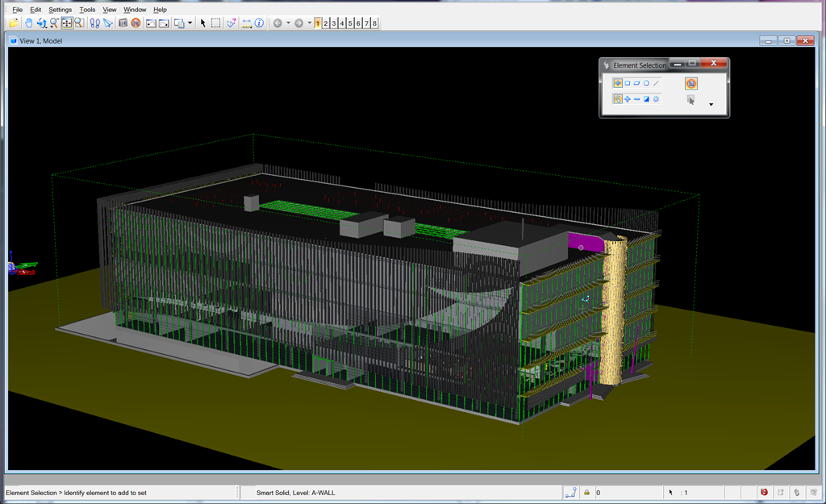Toggle the Disable Handles button in Element Selection

[x=690, y=83]
